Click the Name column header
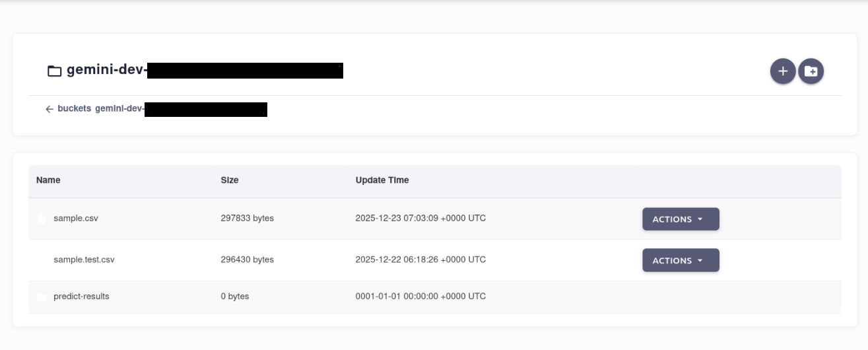This screenshot has width=868, height=350. pyautogui.click(x=48, y=180)
